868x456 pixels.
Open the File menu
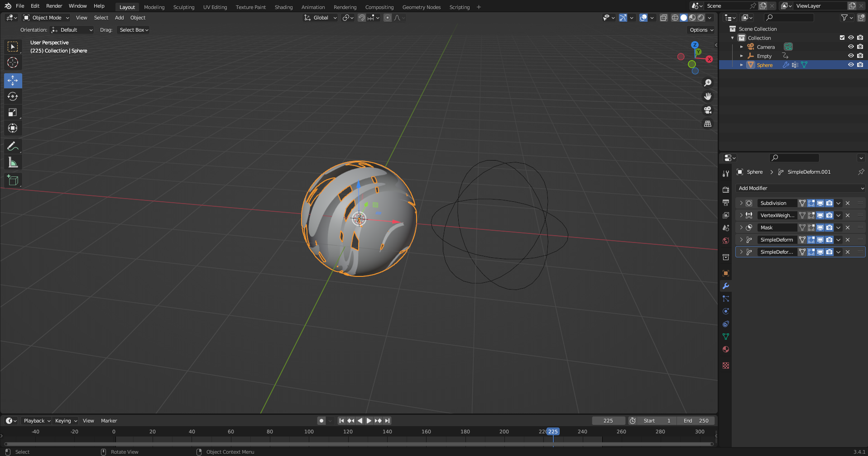[20, 6]
